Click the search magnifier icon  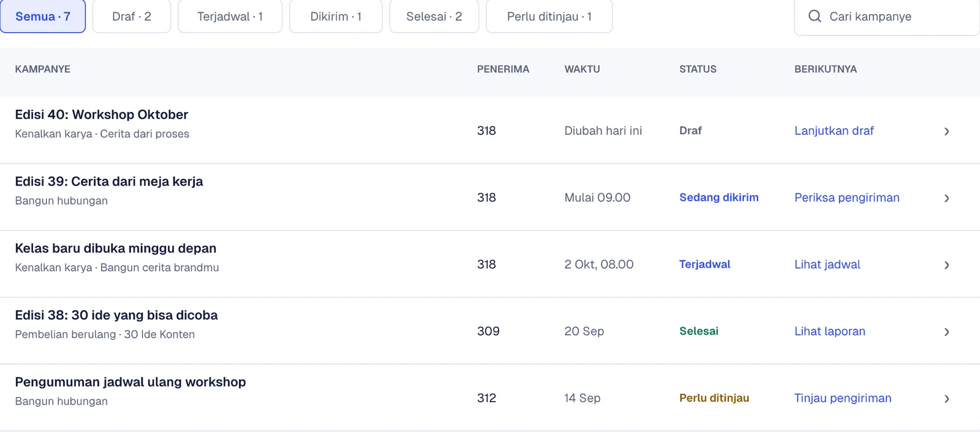(x=815, y=17)
